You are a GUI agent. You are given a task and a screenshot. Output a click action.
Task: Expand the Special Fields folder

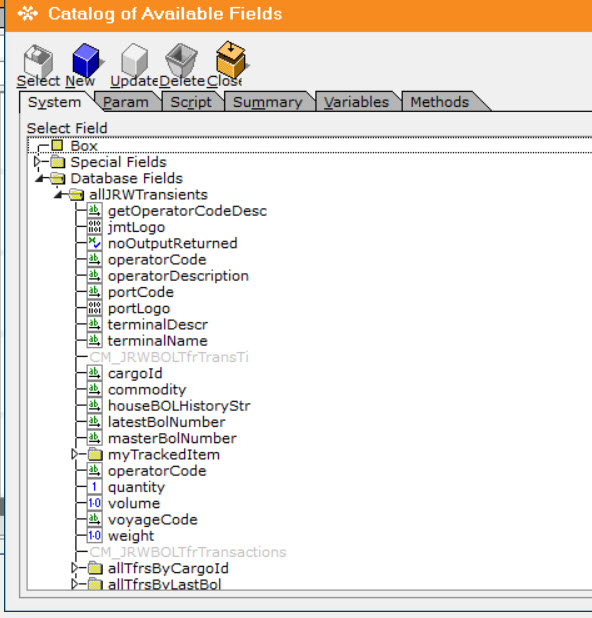click(x=37, y=162)
